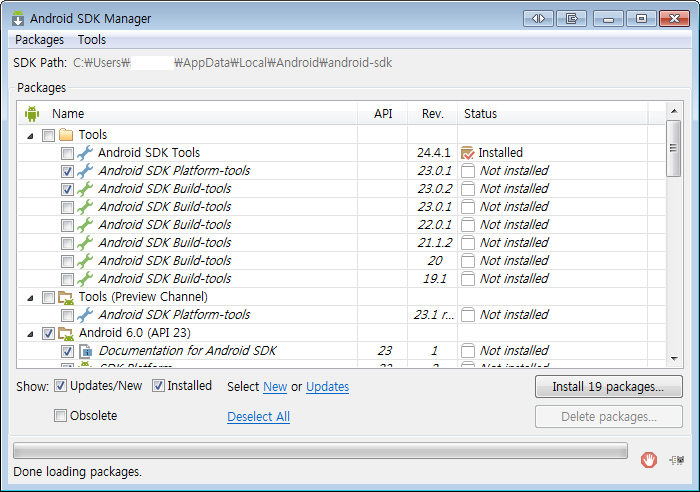Click the left-right arrows button in title bar
Viewport: 700px width, 492px height.
(x=538, y=19)
